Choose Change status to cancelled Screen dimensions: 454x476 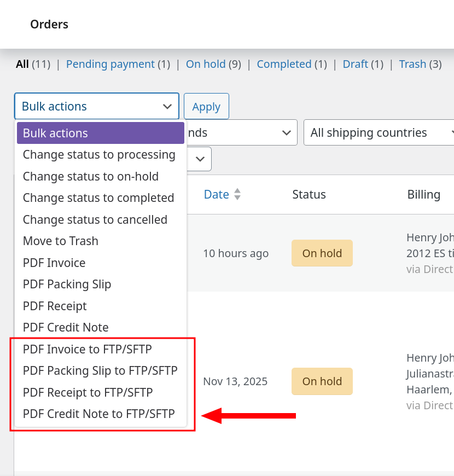[95, 220]
